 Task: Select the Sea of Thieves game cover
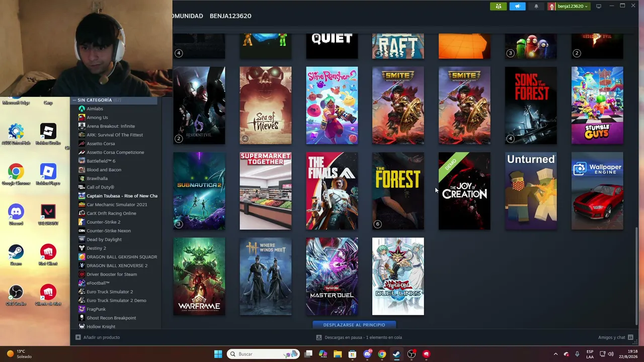266,106
